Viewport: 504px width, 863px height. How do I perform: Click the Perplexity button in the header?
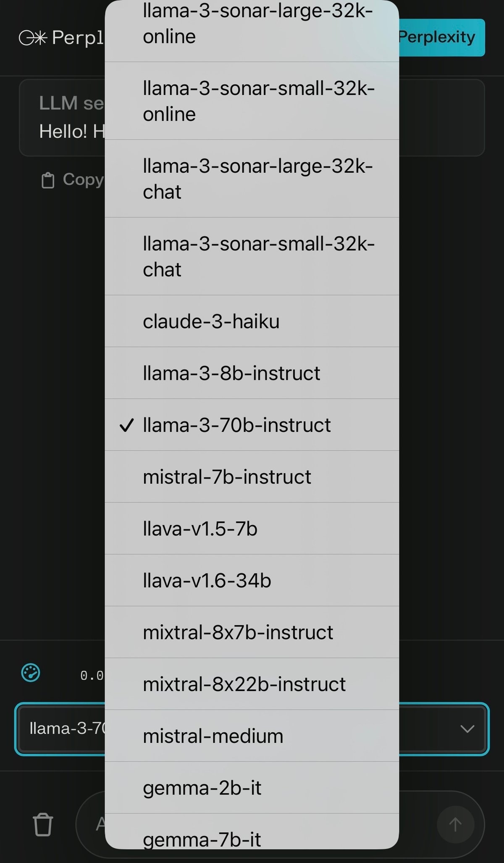(437, 38)
